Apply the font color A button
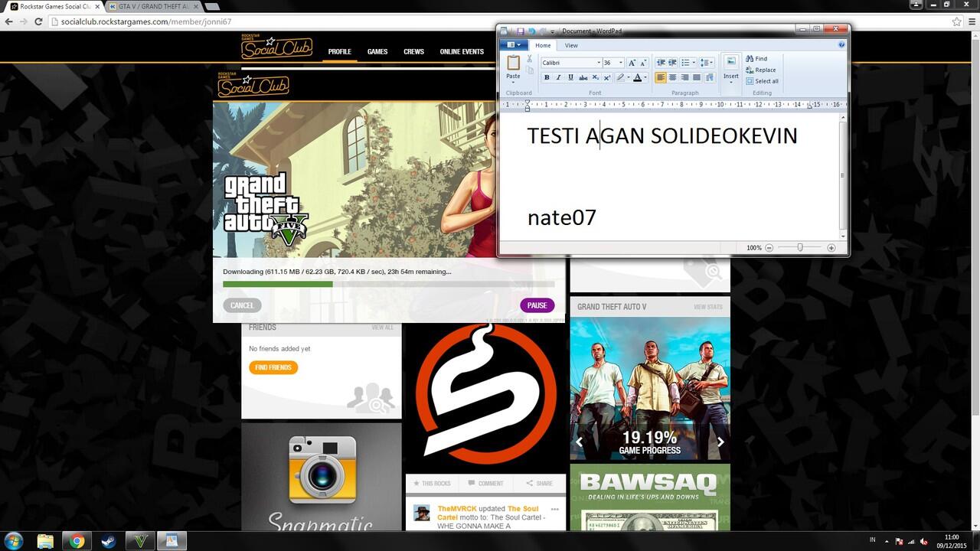 point(637,77)
